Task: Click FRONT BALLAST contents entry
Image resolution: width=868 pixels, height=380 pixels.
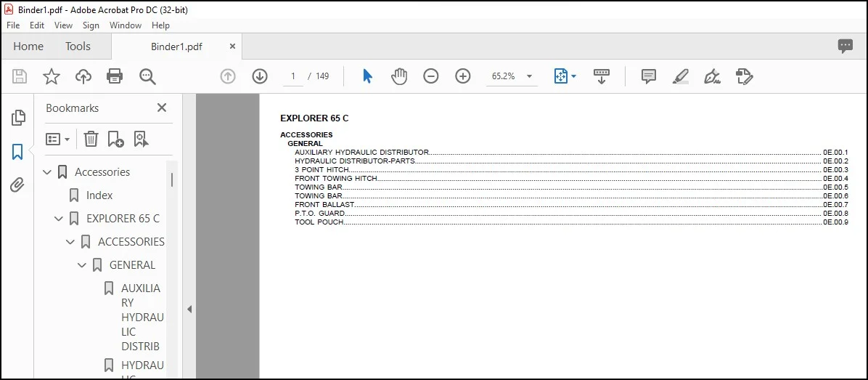Action: (571, 204)
